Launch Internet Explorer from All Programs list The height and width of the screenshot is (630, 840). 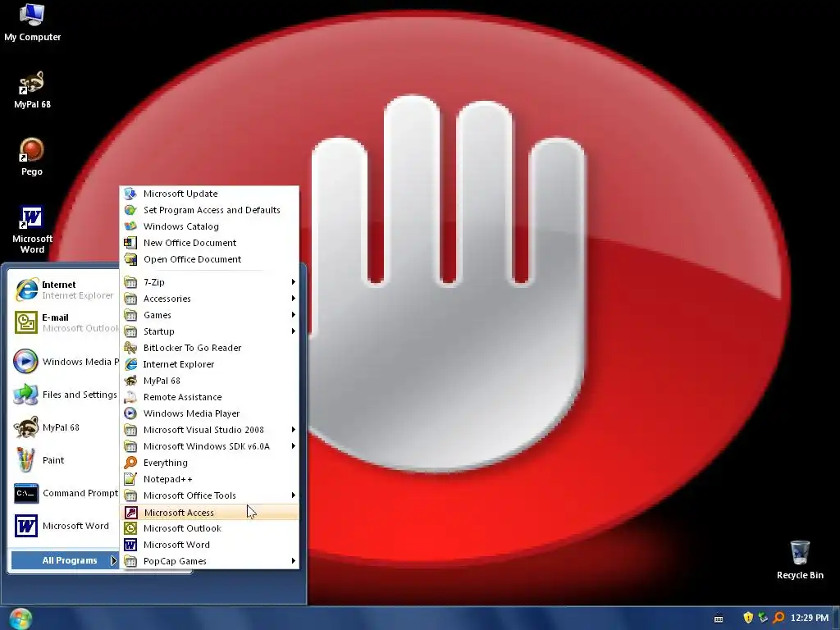(209, 364)
